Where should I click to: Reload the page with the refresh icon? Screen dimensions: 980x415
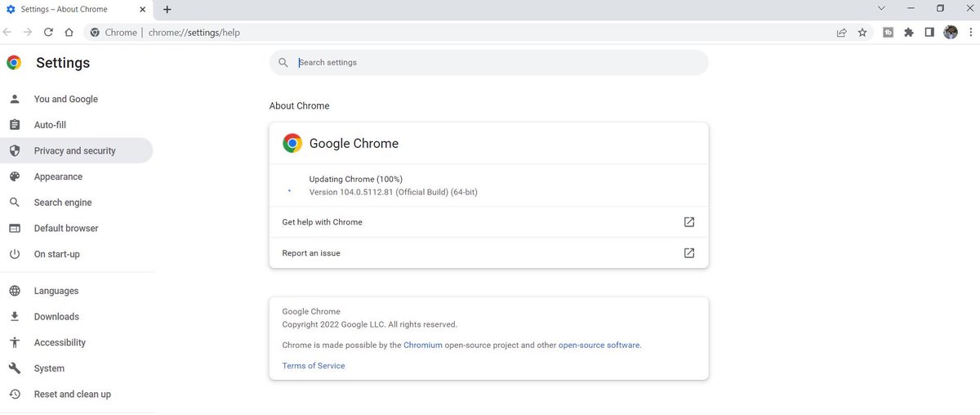pos(48,33)
